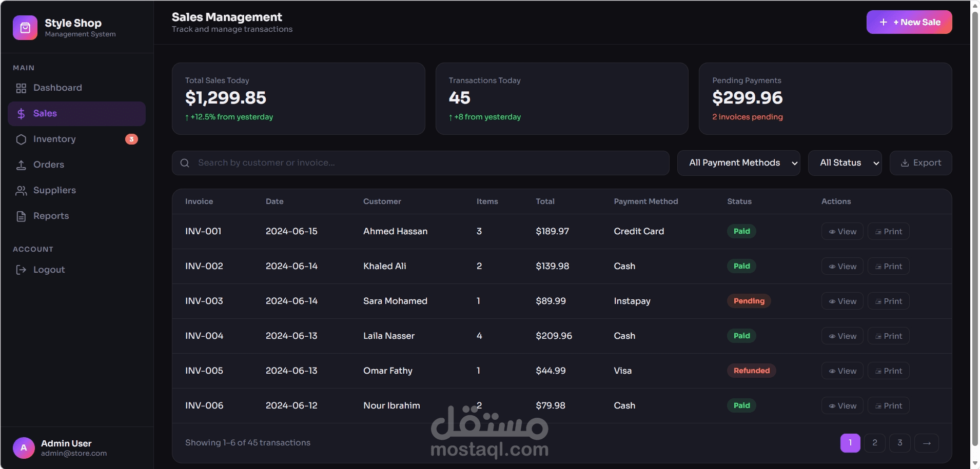View invoice INV-003 details

coord(842,301)
